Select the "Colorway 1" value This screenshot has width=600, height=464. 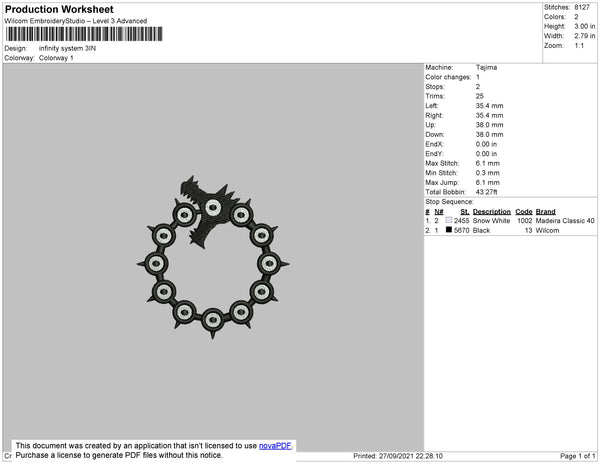tap(56, 58)
